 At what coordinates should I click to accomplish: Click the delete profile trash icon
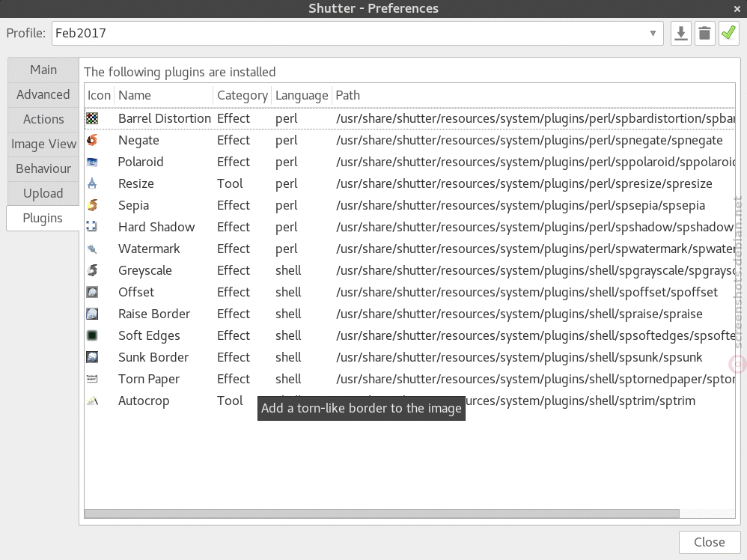[704, 34]
